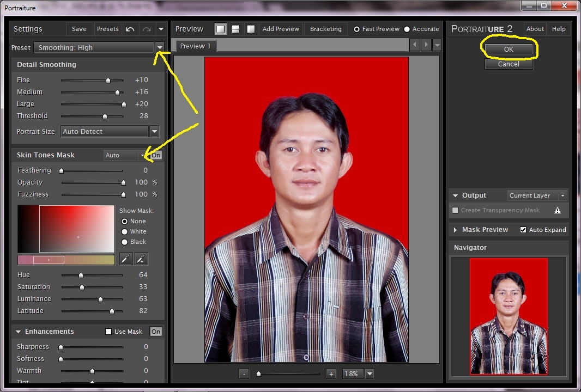Open the Output Current Layer dropdown
Screen dimensions: 581x392
click(562, 195)
